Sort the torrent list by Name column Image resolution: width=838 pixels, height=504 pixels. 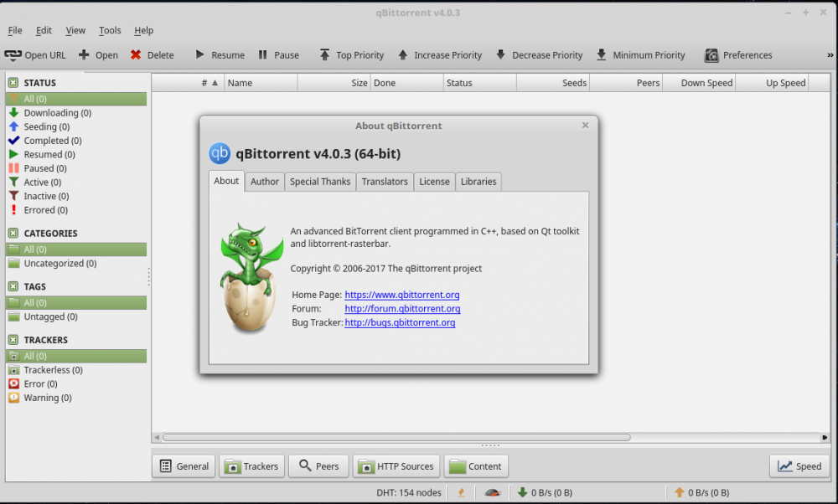[x=261, y=83]
